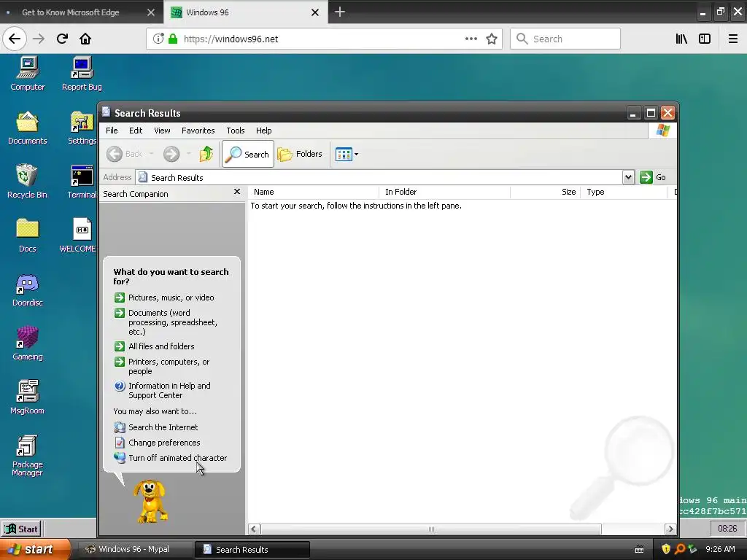Go to the browser home page
The height and width of the screenshot is (560, 747).
point(85,39)
